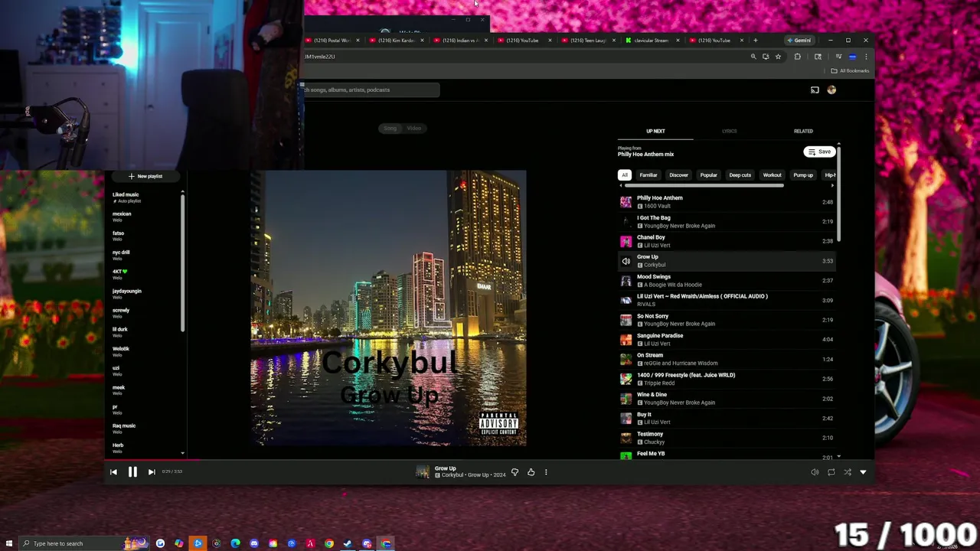The image size is (980, 551).
Task: Select the Familiar filter chip
Action: (x=648, y=175)
